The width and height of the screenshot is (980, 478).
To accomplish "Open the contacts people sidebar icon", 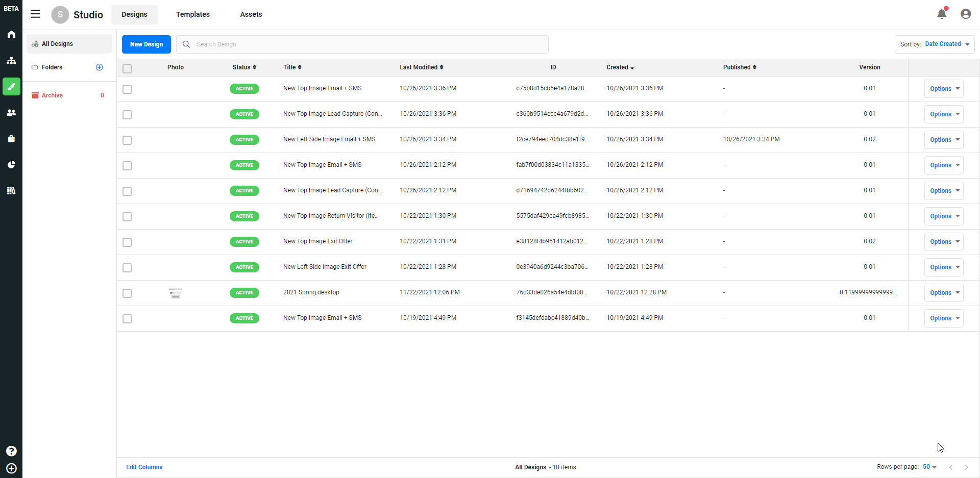I will (x=11, y=113).
